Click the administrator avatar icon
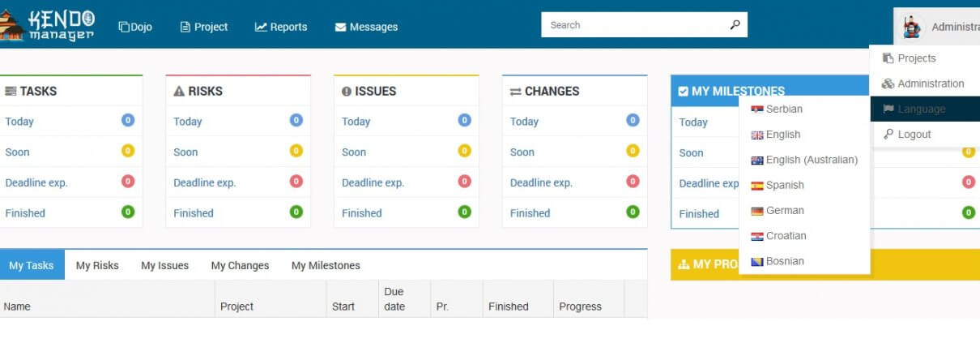 (912, 27)
